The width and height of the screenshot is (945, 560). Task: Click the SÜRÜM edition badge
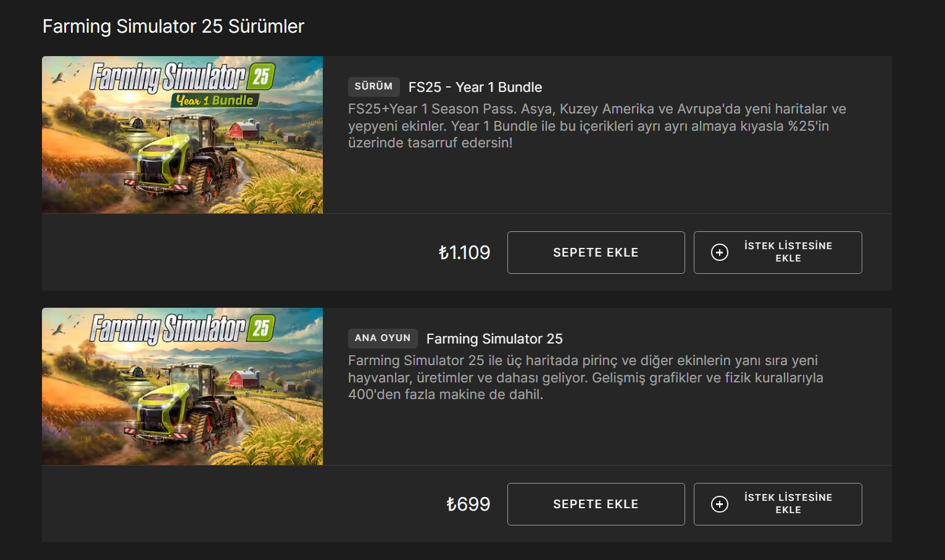coord(373,86)
